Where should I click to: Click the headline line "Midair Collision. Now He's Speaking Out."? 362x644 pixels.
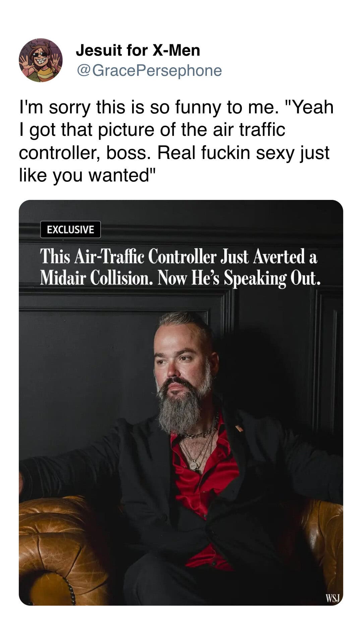pos(180,278)
